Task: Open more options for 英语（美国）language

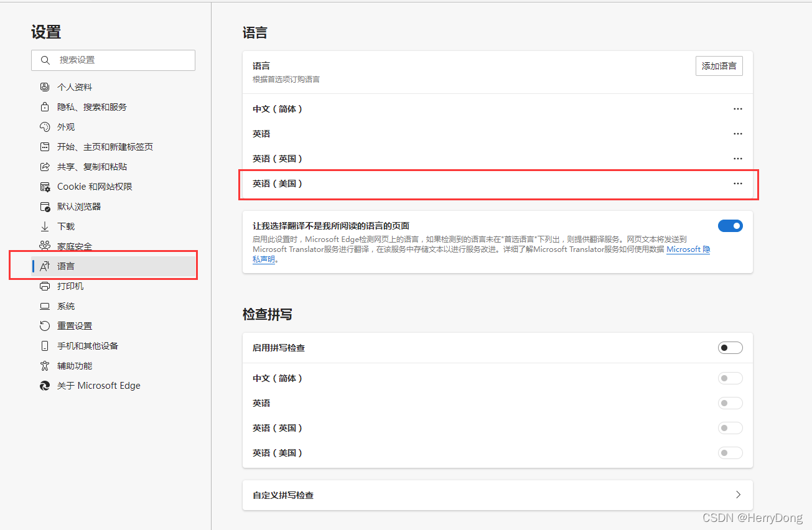Action: (738, 184)
